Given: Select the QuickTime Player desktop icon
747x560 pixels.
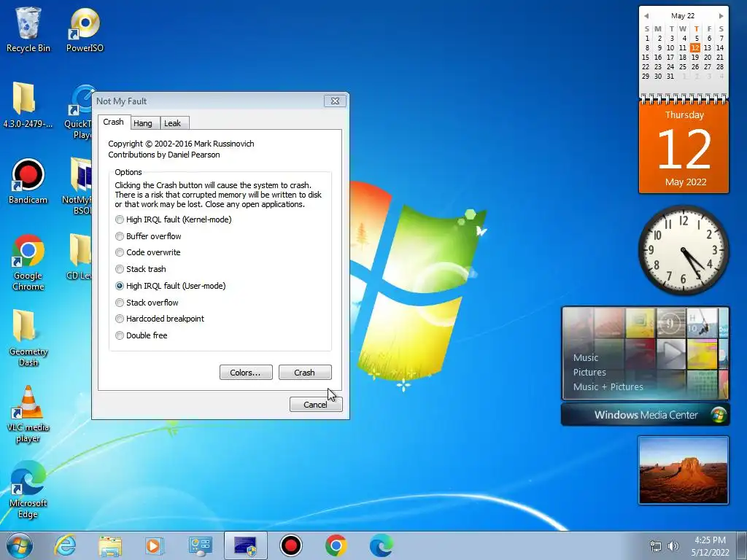Looking at the screenshot, I should pyautogui.click(x=79, y=112).
